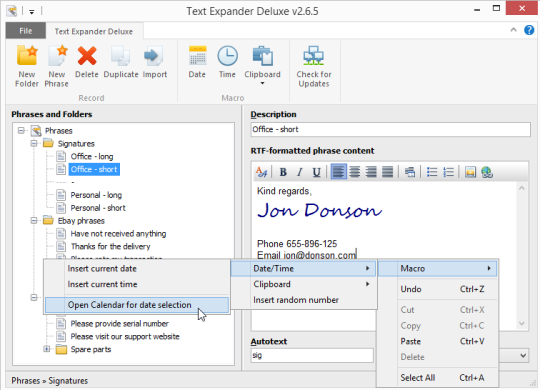Expand the Spare parts folder
The image size is (540, 390).
tap(47, 349)
